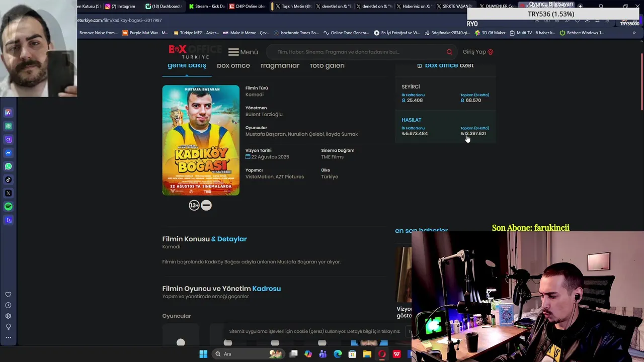Open the Make it Meme bookmark
Viewport: 644px width, 362px height.
point(246,33)
